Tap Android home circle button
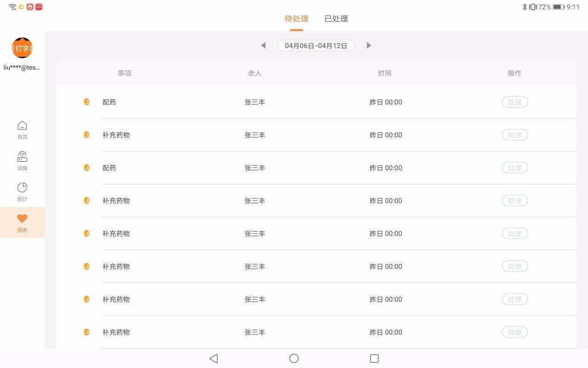This screenshot has height=368, width=588. point(294,358)
